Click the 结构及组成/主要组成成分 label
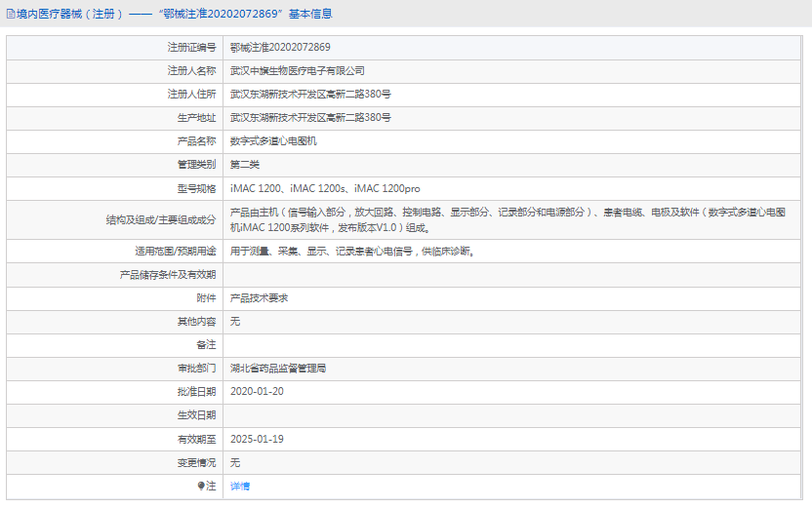Viewport: 812px width, 508px height. pos(161,219)
